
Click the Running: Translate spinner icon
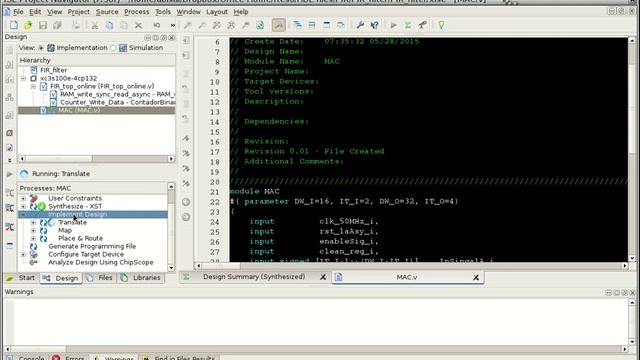tap(24, 174)
